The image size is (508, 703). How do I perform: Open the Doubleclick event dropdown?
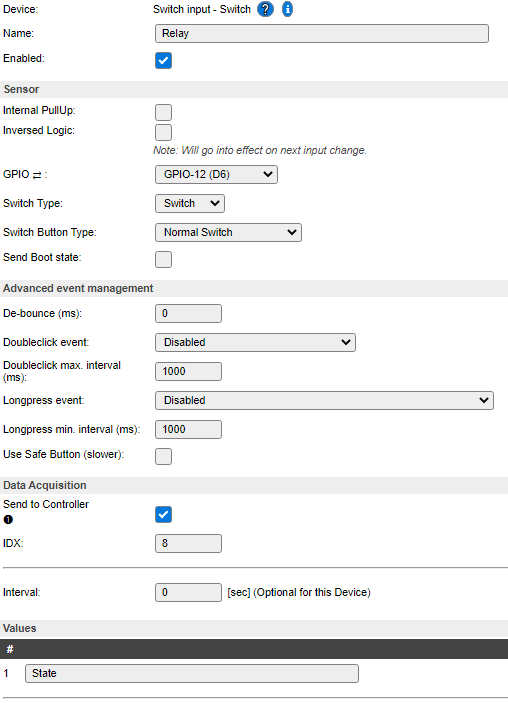tap(255, 343)
